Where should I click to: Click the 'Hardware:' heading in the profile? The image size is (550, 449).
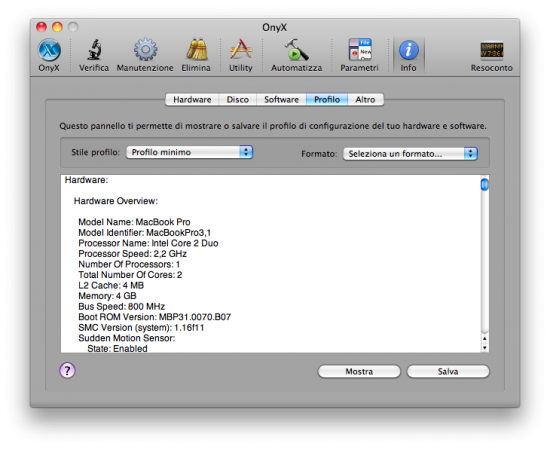point(86,180)
